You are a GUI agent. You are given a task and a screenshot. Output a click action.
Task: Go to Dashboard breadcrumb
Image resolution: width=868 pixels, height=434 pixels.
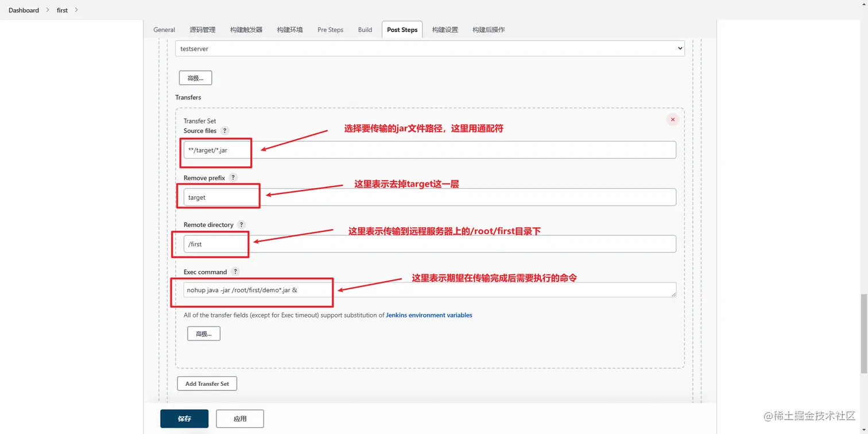[x=24, y=10]
